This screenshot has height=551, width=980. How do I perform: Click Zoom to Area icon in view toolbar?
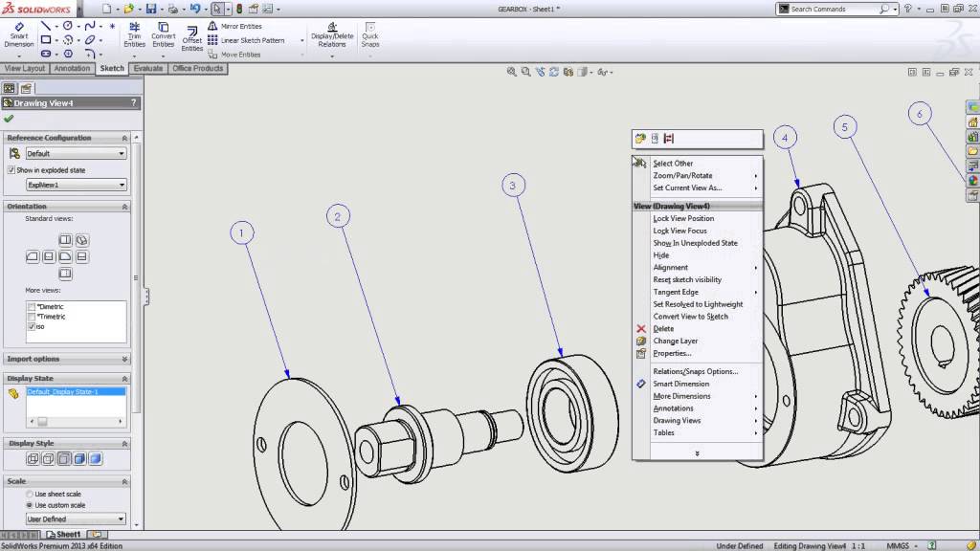(x=525, y=72)
